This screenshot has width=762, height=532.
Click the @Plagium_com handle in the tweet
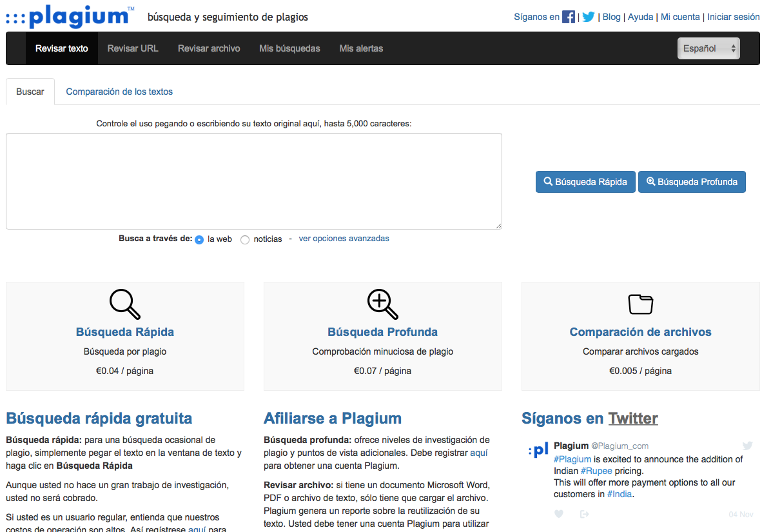pos(620,446)
